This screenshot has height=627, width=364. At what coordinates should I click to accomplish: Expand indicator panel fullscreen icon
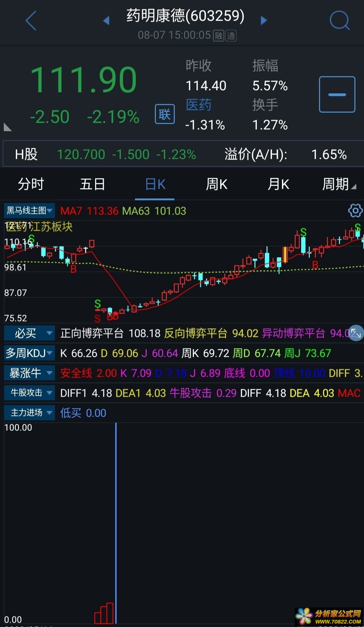click(x=356, y=333)
